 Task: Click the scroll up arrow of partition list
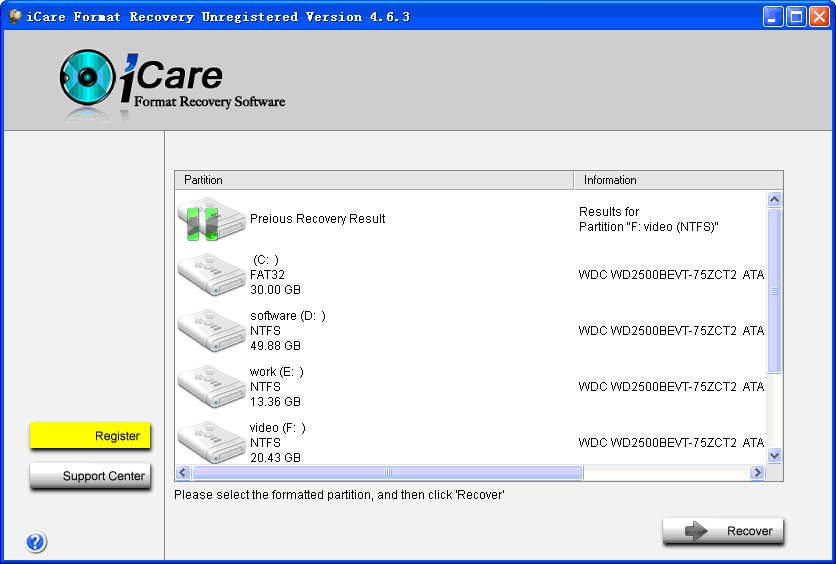tap(775, 199)
